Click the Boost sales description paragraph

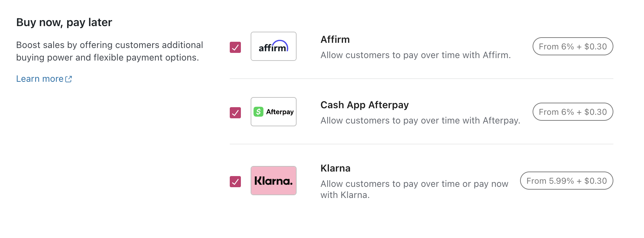(110, 51)
